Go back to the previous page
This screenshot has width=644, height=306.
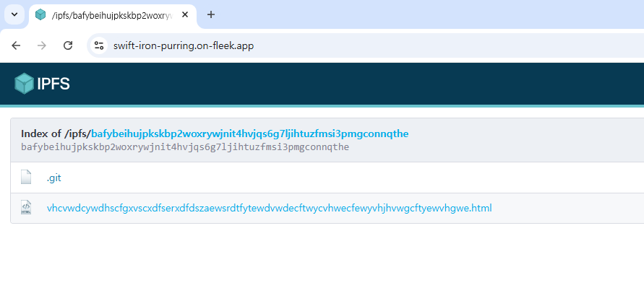point(16,45)
